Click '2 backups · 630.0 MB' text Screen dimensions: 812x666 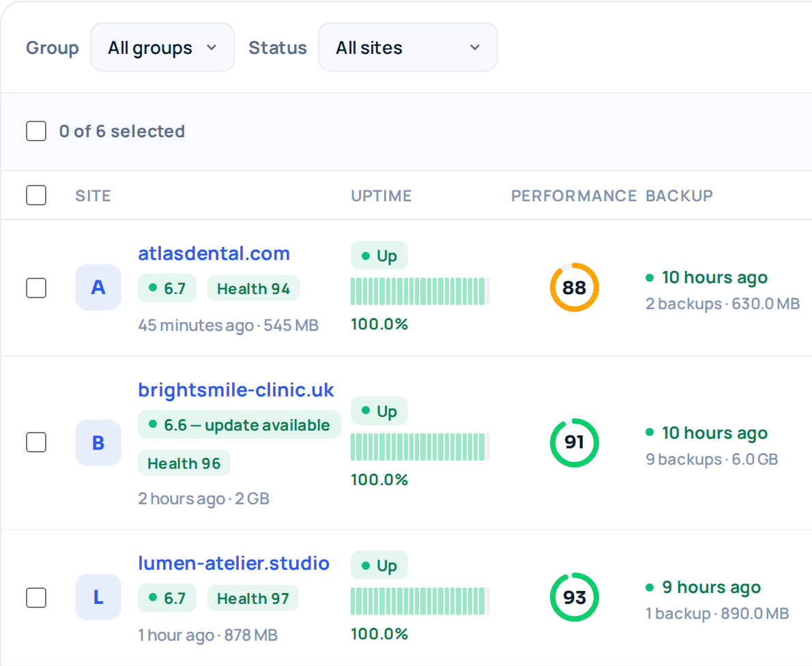point(723,304)
